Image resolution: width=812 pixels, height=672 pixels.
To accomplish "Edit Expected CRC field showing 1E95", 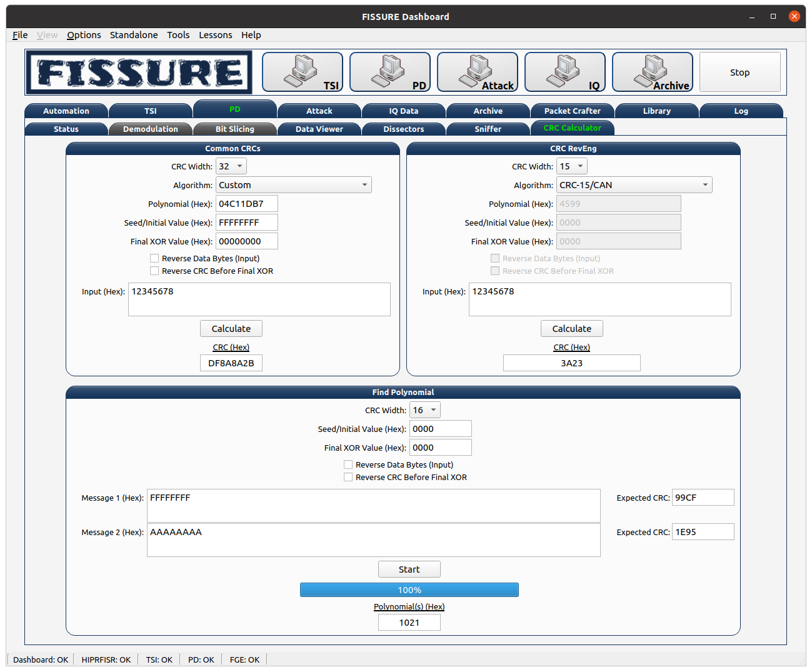I will (x=703, y=532).
